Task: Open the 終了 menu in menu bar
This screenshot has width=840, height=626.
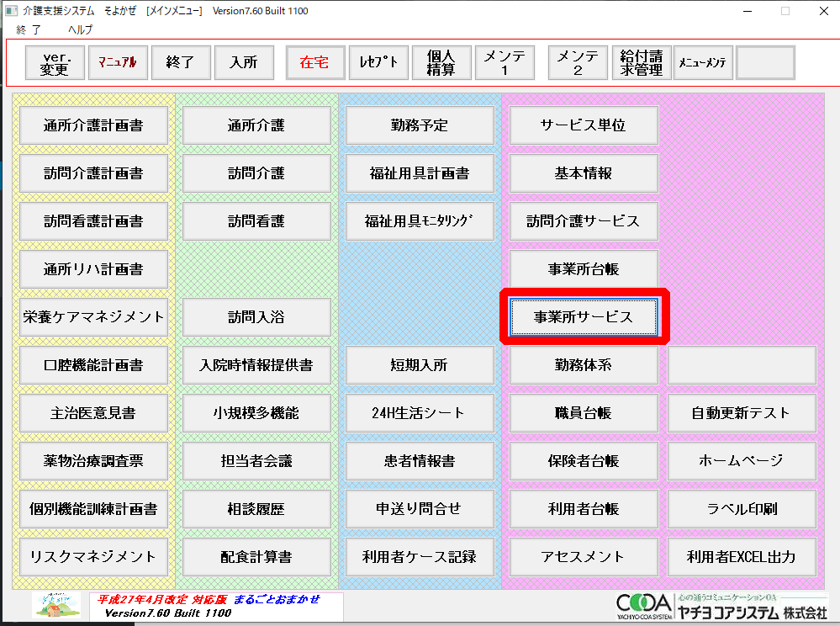Action: click(29, 29)
